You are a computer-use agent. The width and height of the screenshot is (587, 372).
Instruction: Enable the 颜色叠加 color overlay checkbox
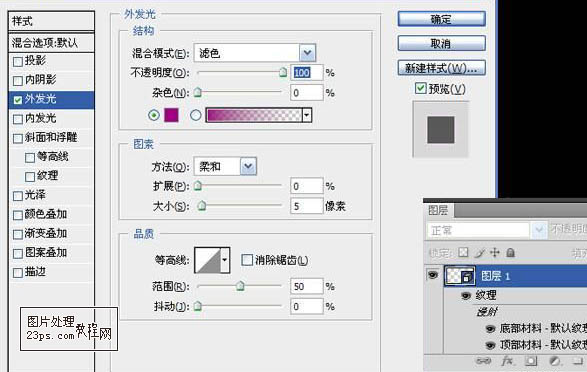[x=18, y=215]
